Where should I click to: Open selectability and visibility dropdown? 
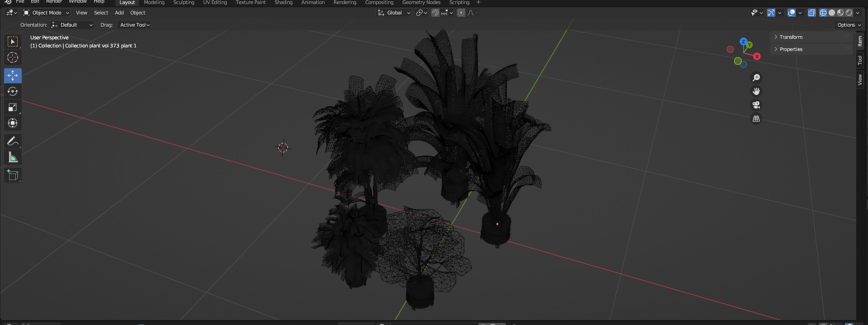[756, 13]
